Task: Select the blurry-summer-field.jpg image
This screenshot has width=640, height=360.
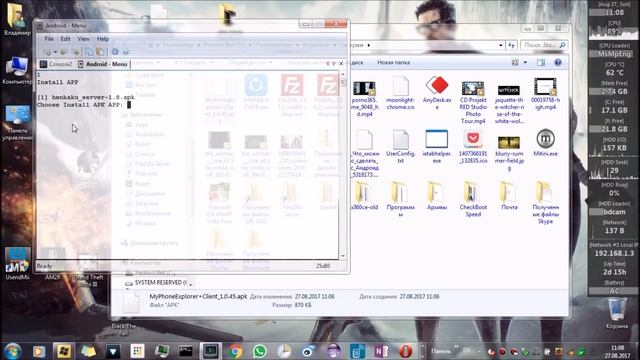Action: pyautogui.click(x=509, y=152)
